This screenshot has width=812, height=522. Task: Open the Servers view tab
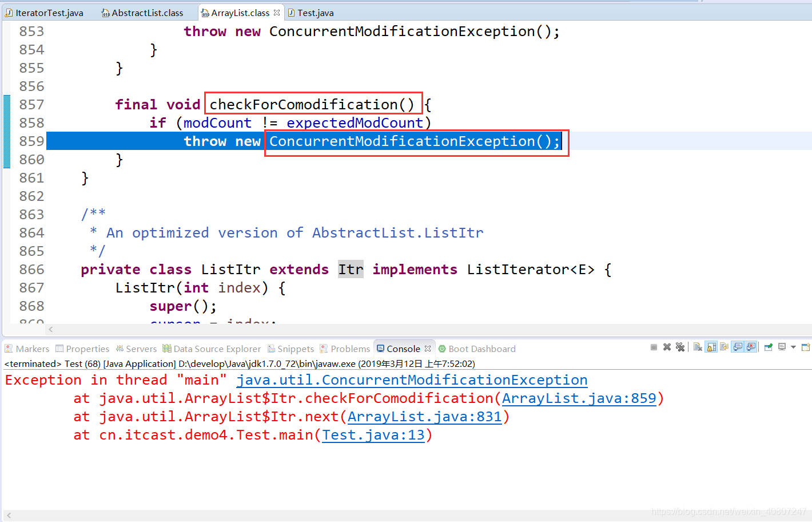point(136,349)
